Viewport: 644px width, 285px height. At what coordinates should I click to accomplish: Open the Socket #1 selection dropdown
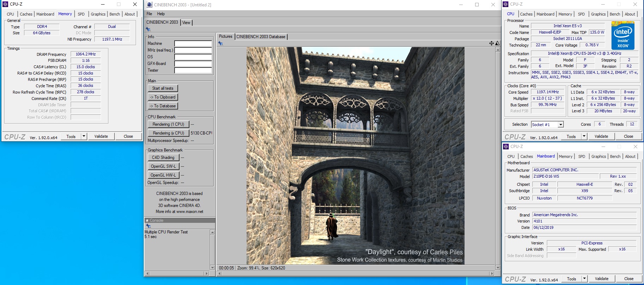(x=561, y=124)
